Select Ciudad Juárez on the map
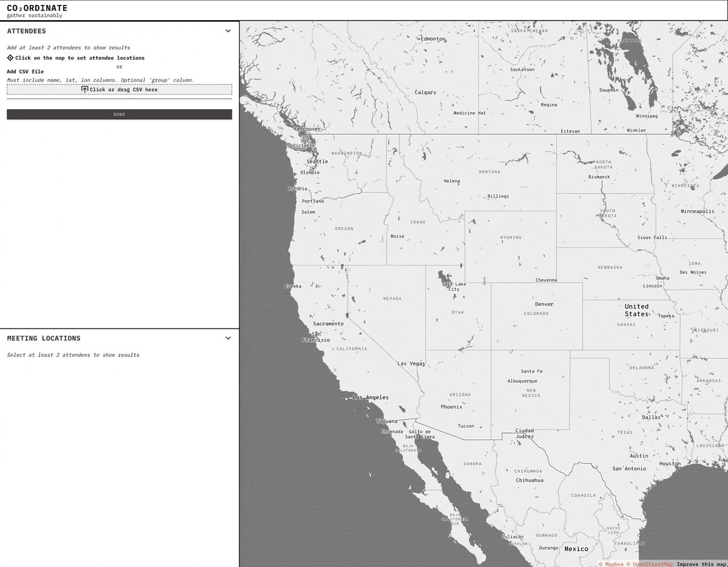 click(x=525, y=433)
